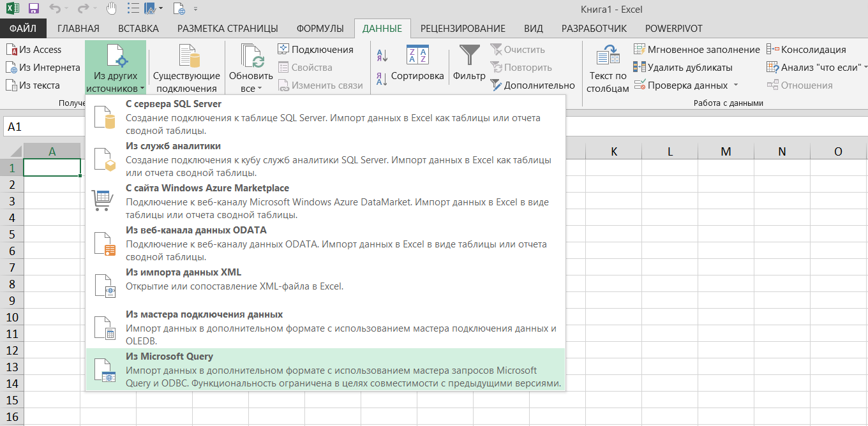Viewport: 868px width, 426px height.
Task: Switch to ФОРМУЛЫ tab
Action: tap(320, 28)
